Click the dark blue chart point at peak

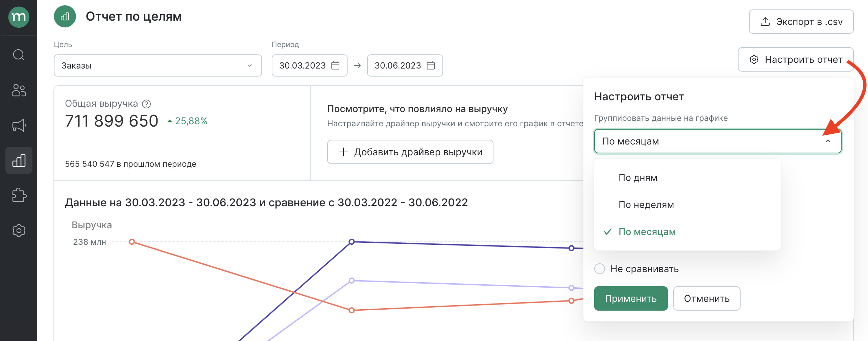[x=352, y=242]
